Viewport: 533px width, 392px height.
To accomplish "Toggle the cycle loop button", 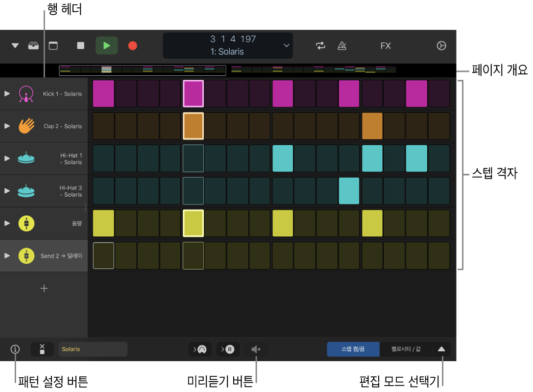I will (320, 46).
